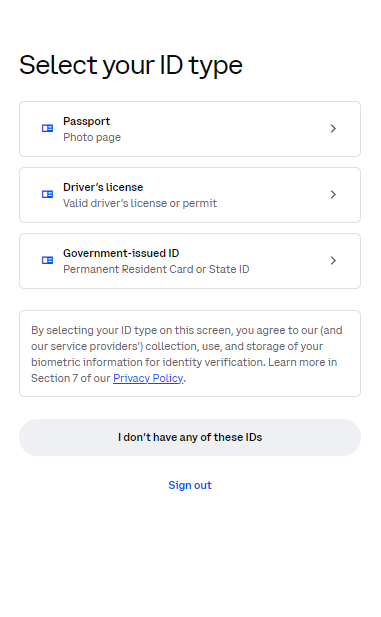Viewport: 381px width, 617px height.
Task: Select Passport as your ID type
Action: [x=190, y=129]
